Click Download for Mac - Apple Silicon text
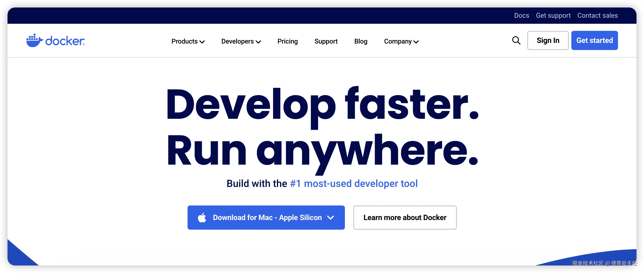 pos(267,217)
